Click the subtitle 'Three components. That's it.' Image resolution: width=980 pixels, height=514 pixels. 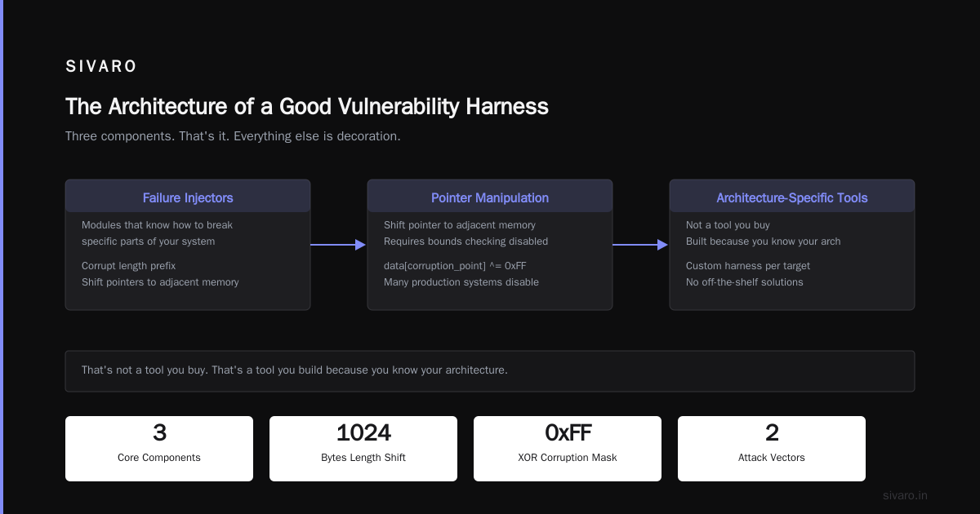(233, 136)
